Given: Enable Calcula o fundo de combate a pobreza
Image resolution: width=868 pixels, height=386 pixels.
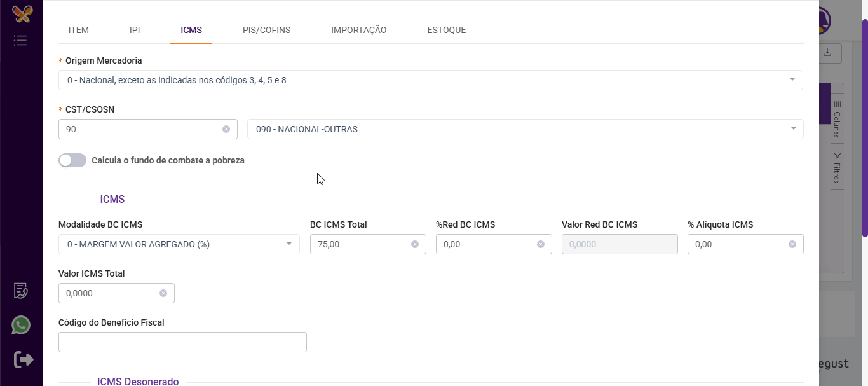Looking at the screenshot, I should (x=72, y=160).
